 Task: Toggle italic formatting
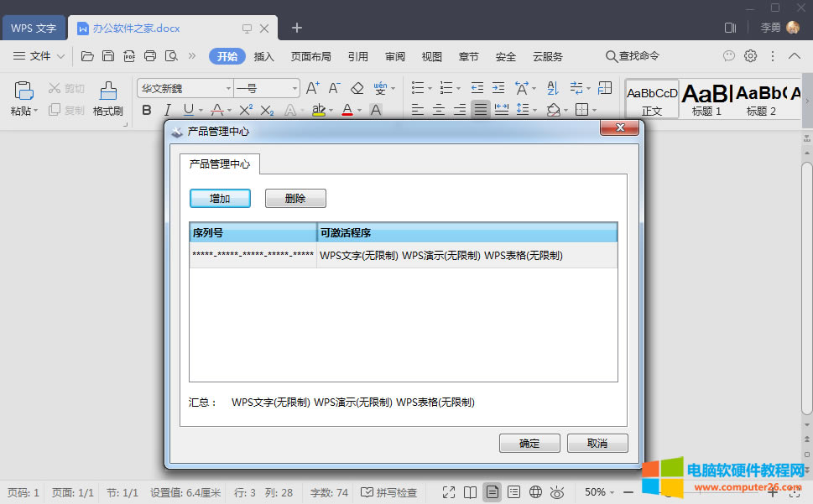tap(167, 110)
